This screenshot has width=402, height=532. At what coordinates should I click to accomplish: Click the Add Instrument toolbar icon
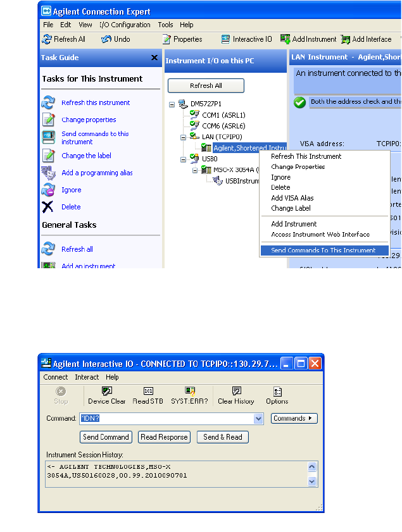286,39
